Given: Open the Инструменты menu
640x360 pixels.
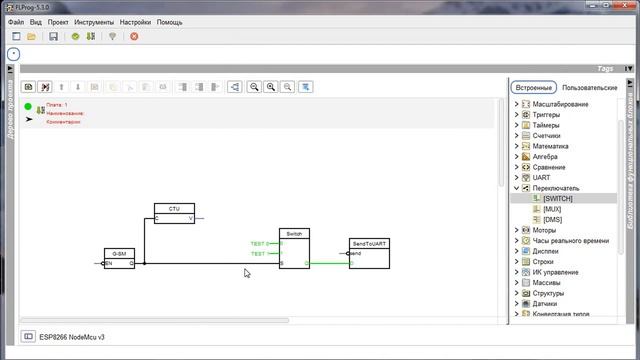Looking at the screenshot, I should coord(94,22).
